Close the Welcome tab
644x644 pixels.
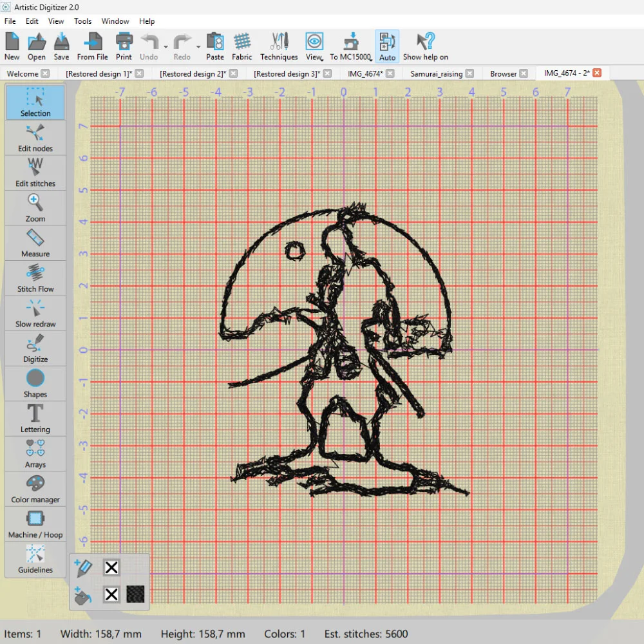(45, 73)
